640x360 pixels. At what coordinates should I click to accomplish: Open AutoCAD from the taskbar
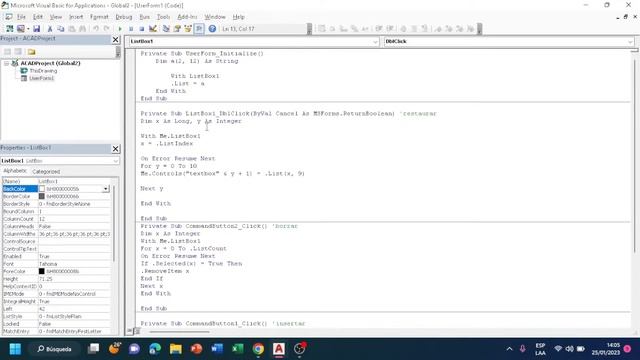[279, 349]
